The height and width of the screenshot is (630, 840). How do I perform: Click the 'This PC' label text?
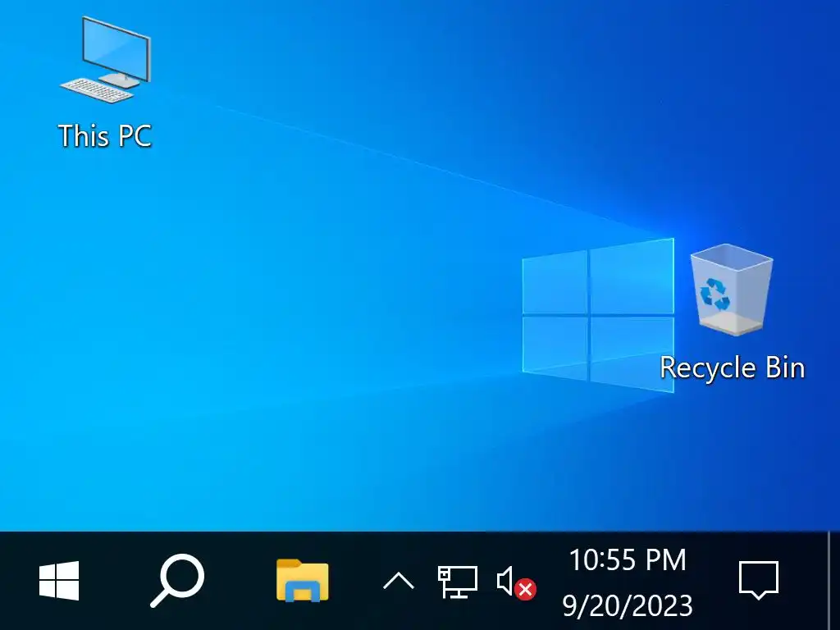point(105,135)
